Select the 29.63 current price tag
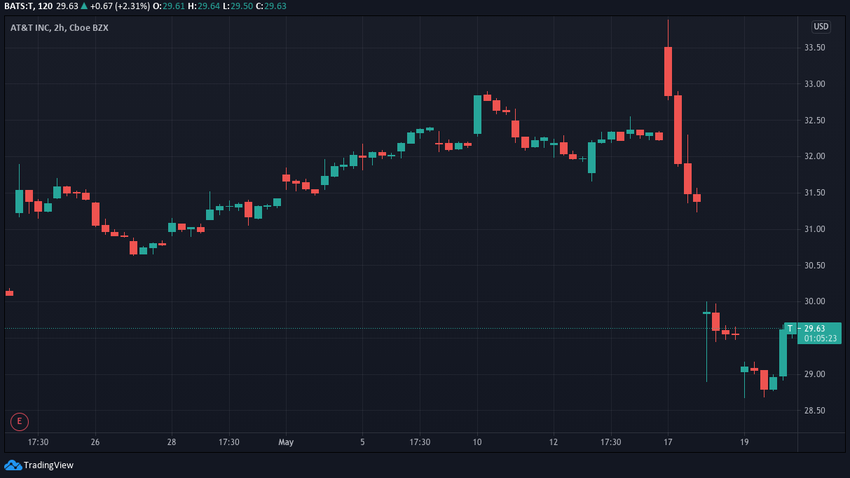Screen dimensions: 850x478 [814, 328]
